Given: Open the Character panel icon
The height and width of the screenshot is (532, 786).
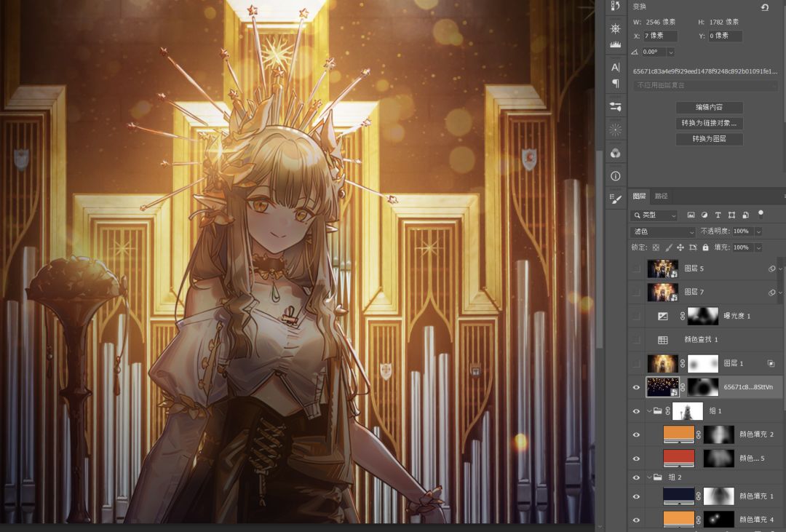Looking at the screenshot, I should tap(616, 67).
